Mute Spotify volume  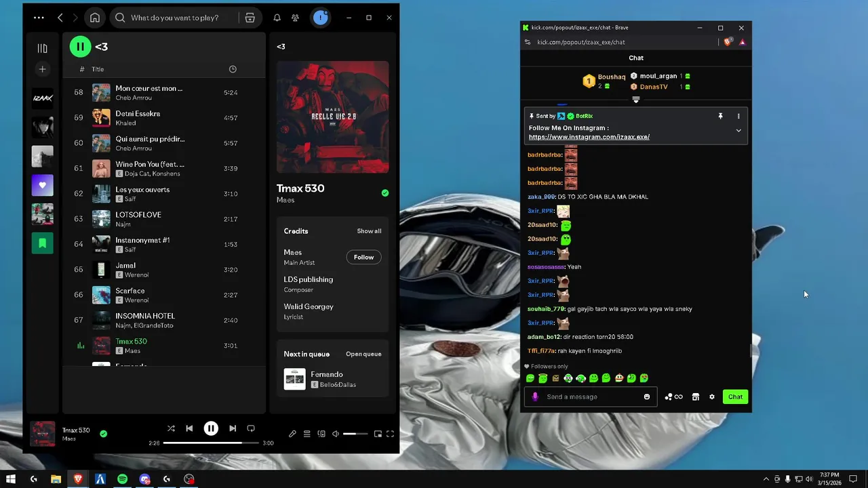click(336, 434)
